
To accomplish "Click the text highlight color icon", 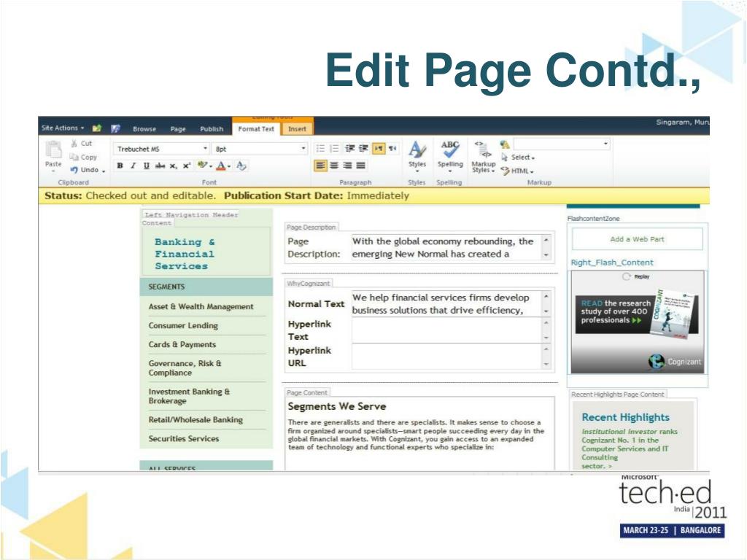I will (x=203, y=166).
